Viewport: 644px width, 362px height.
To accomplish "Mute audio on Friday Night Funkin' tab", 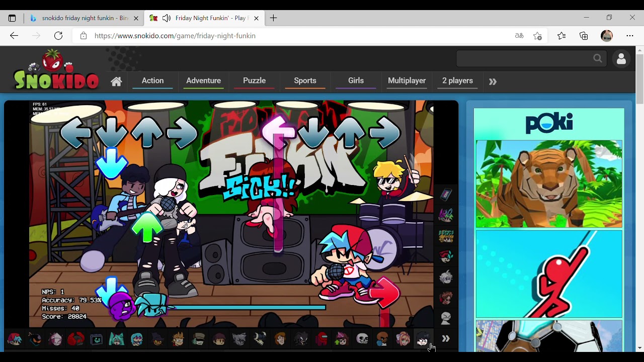I will (x=167, y=18).
